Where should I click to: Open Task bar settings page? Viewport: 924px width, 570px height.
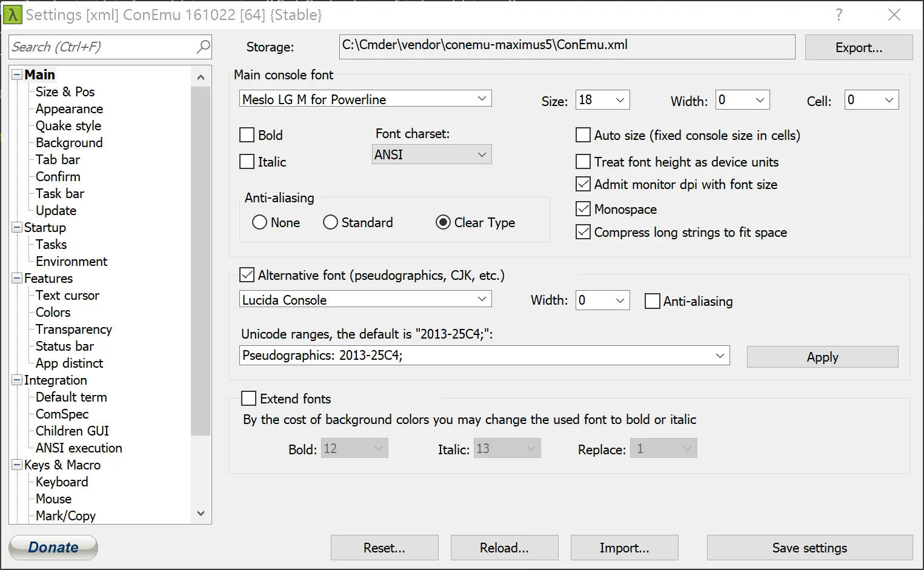59,194
